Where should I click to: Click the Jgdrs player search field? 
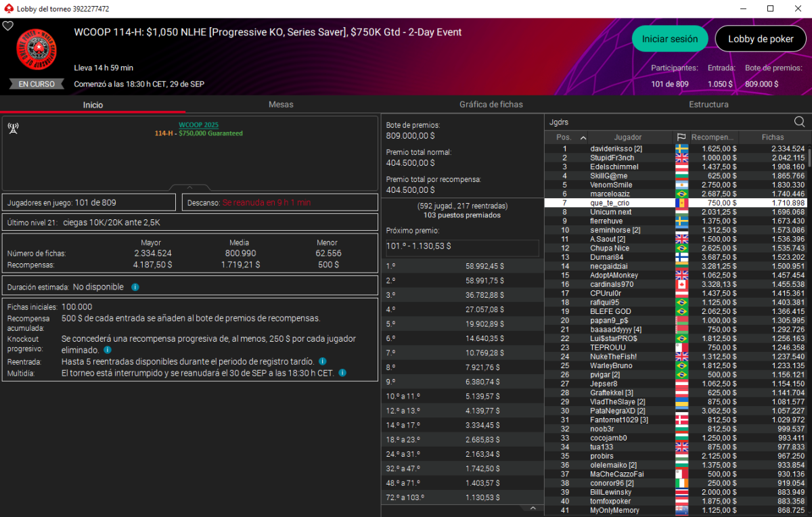tap(669, 122)
